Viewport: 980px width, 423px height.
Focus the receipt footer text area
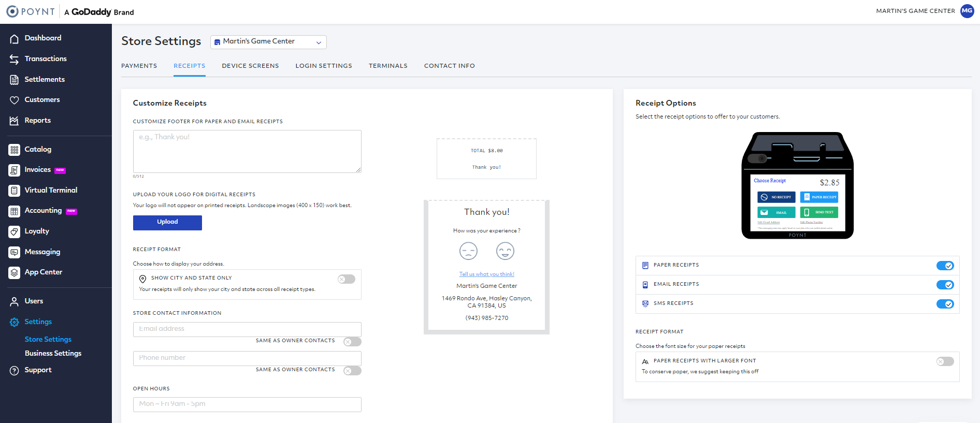point(247,151)
